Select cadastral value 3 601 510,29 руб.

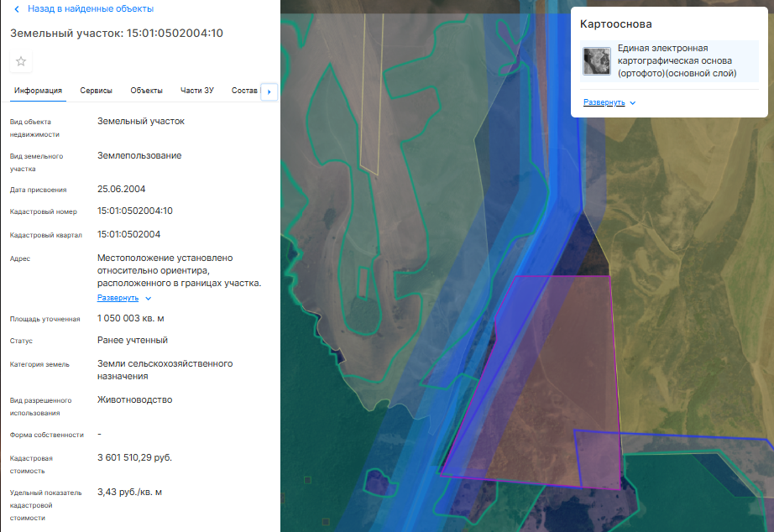(x=135, y=457)
